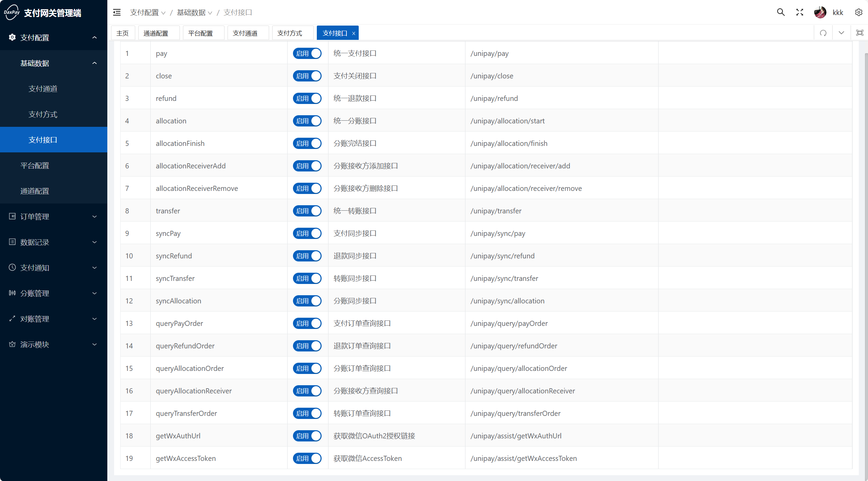Switch to the 支付通道 tab
The image size is (868, 481).
point(248,33)
